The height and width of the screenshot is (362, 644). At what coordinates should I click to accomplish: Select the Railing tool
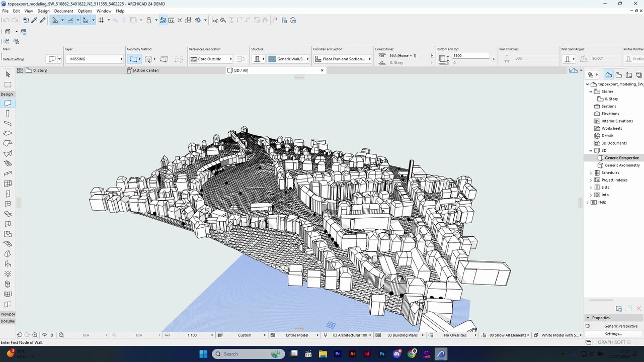[x=8, y=173]
